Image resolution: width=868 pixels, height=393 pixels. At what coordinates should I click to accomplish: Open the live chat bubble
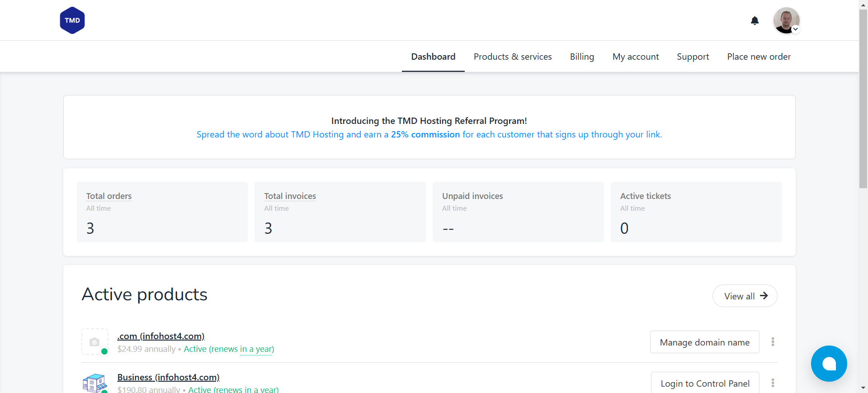pyautogui.click(x=829, y=364)
